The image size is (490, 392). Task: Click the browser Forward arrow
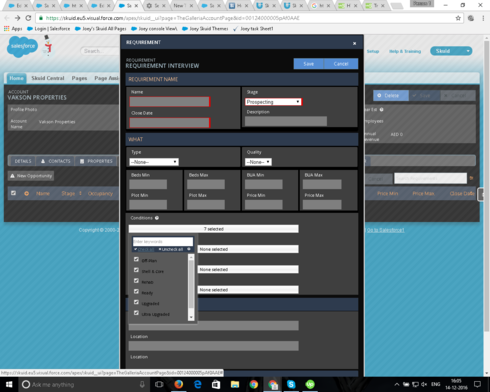[x=17, y=18]
